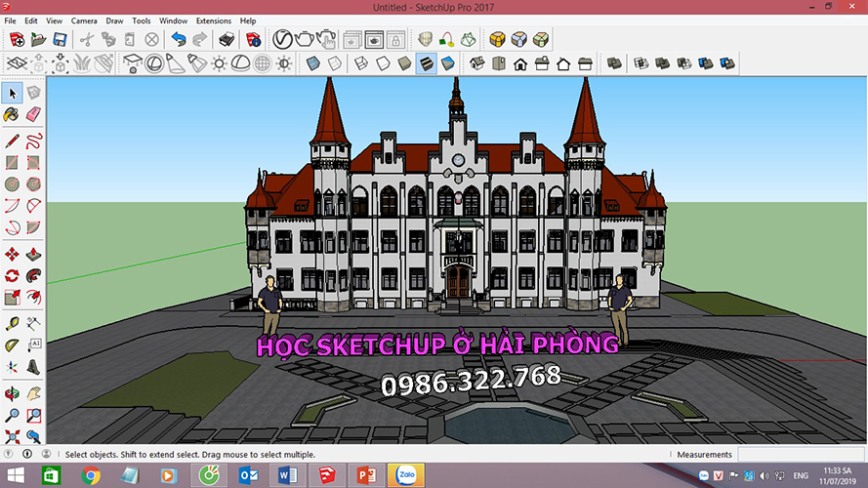Viewport: 868px width, 488px height.
Task: Toggle Shaded With Textures style
Action: pos(426,63)
